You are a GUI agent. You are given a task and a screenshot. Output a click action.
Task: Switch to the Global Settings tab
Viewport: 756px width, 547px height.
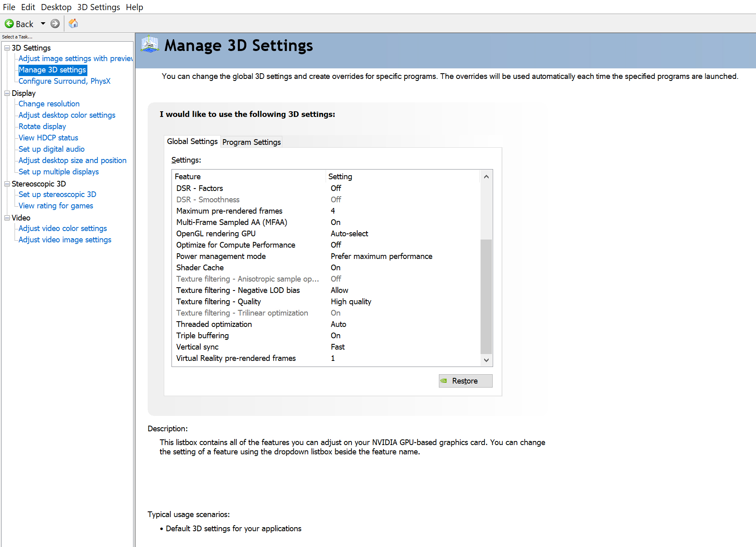click(192, 141)
